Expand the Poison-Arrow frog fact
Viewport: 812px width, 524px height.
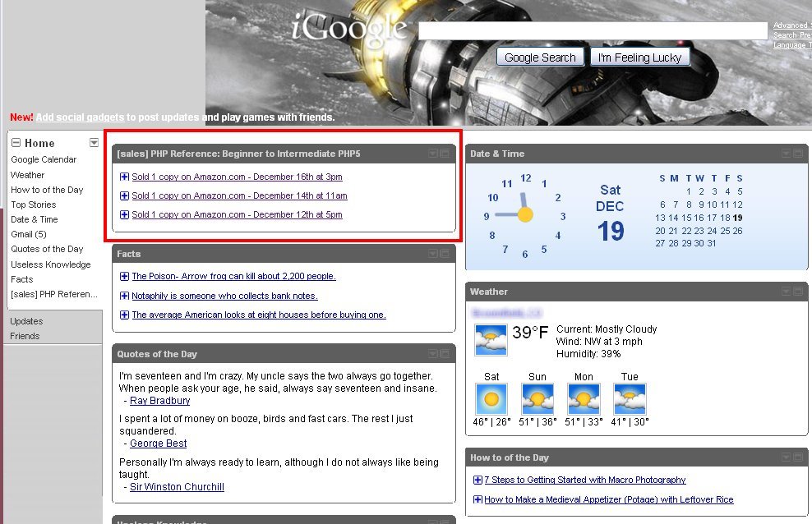point(124,276)
